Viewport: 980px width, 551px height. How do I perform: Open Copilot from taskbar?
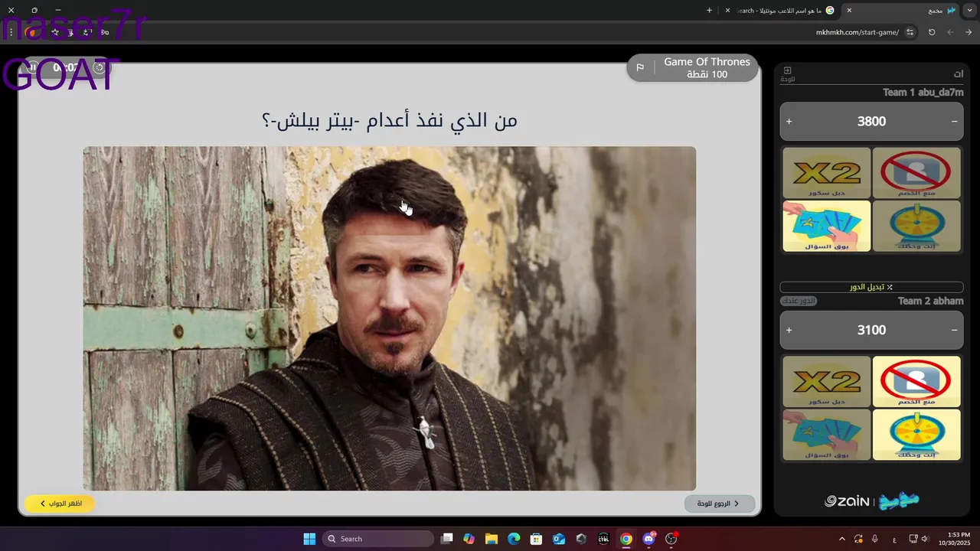[469, 539]
